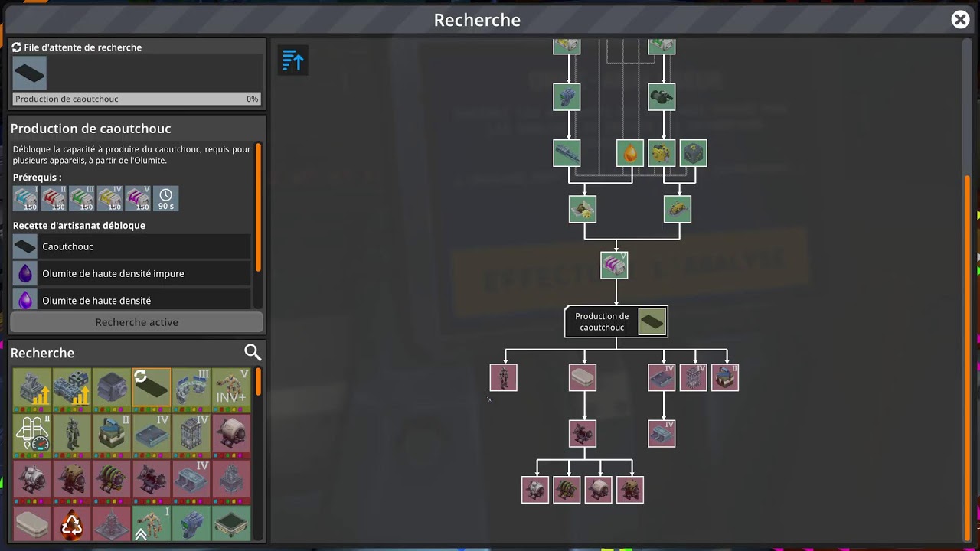Click purple research pack V node in tree
Viewport: 980px width, 551px height.
615,266
